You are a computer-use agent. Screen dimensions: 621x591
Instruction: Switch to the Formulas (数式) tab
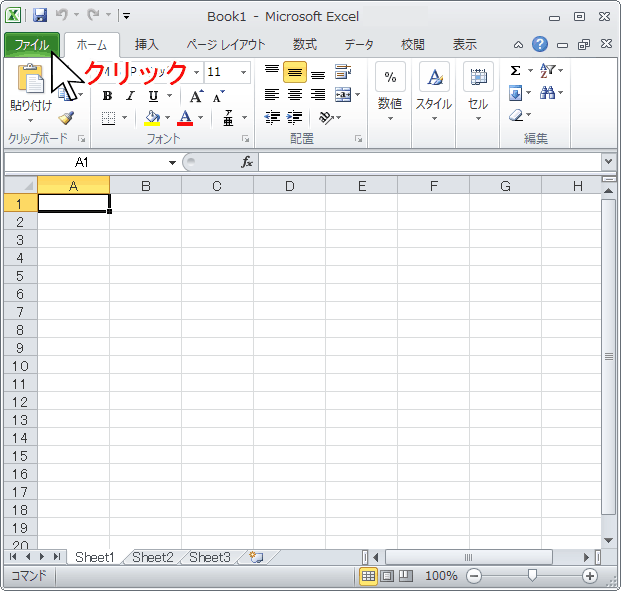coord(305,44)
